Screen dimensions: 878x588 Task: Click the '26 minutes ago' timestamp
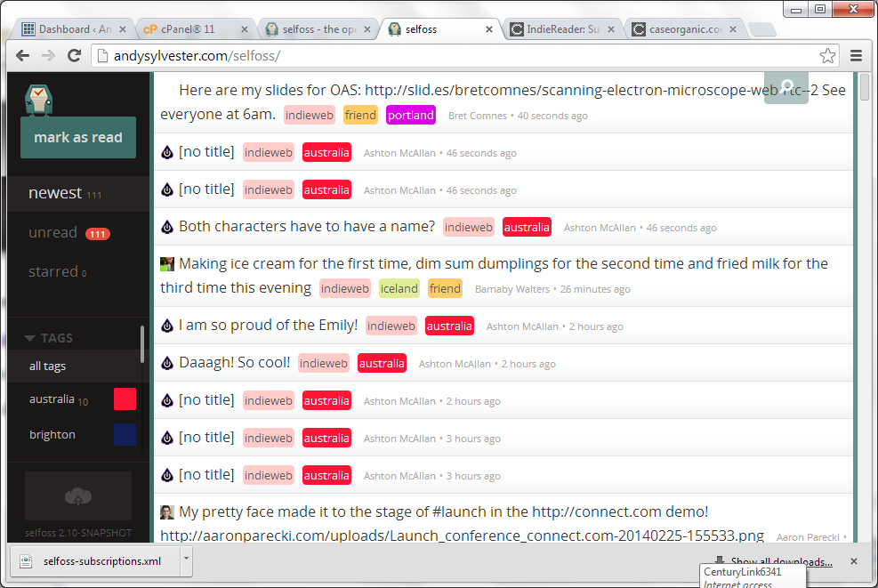point(595,289)
